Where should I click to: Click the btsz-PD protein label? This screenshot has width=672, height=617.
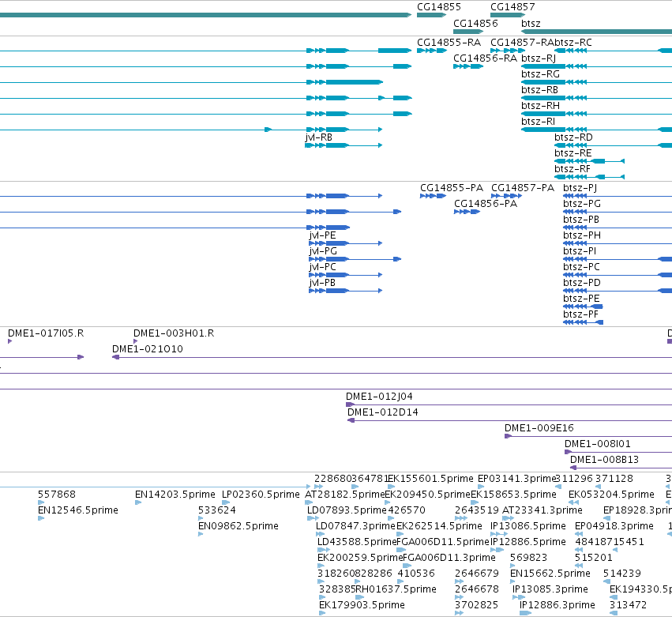pyautogui.click(x=582, y=283)
